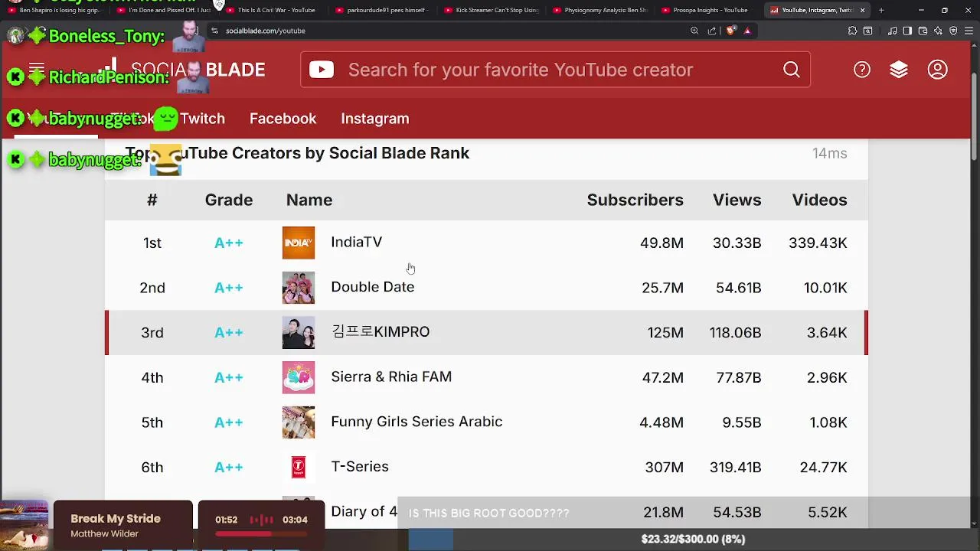Open the T-Series channel link

point(360,467)
